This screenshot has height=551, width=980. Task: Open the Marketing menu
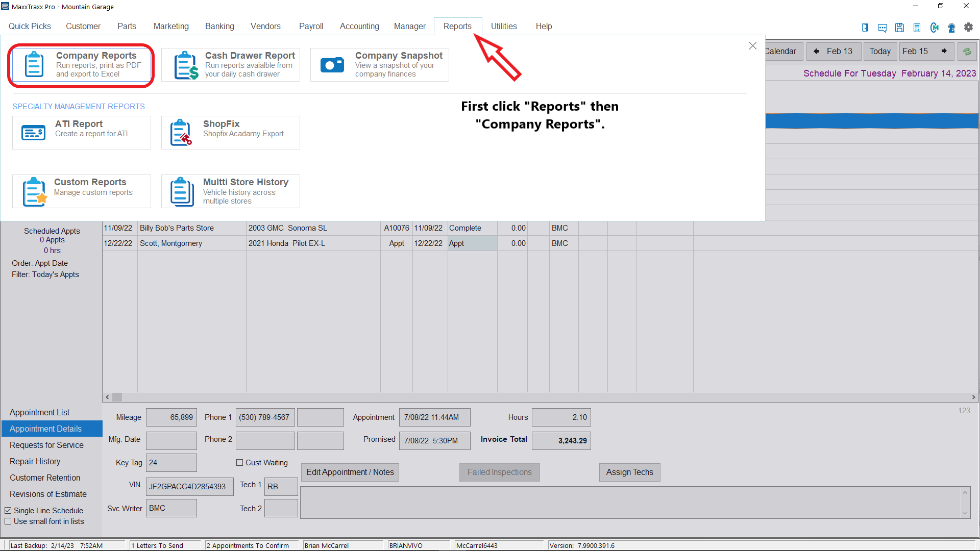tap(171, 27)
